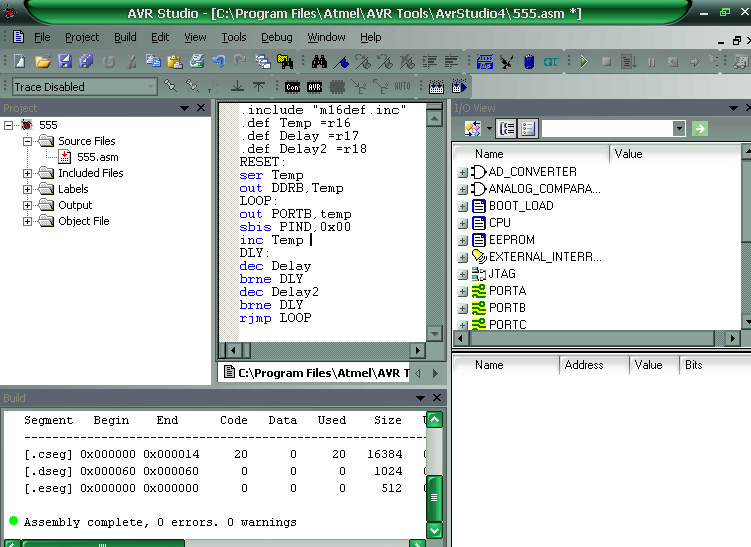Open the Project panel options arrow
Image resolution: width=751 pixels, height=547 pixels.
click(184, 108)
